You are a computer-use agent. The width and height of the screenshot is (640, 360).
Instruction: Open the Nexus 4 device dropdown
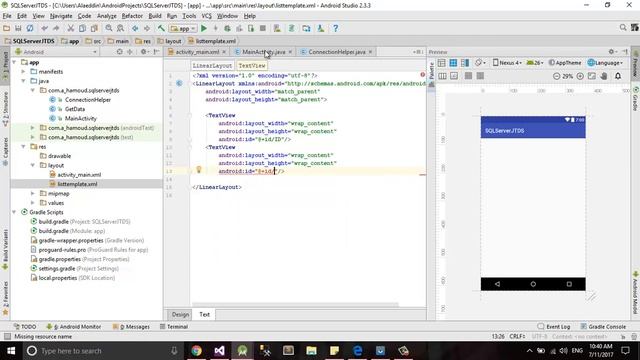click(507, 63)
